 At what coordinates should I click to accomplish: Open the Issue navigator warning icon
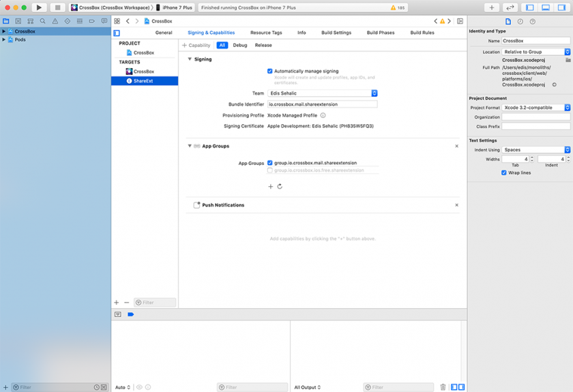(55, 21)
